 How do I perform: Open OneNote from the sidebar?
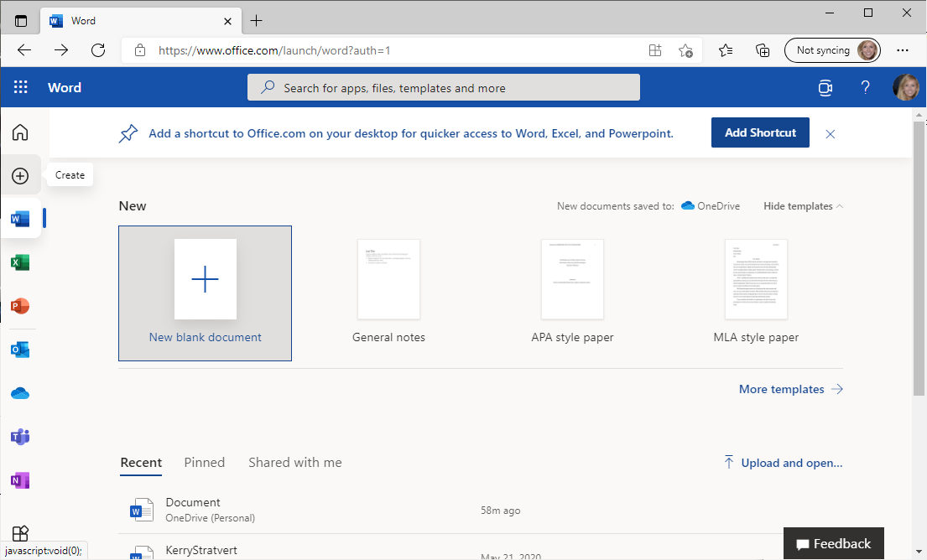click(x=20, y=480)
